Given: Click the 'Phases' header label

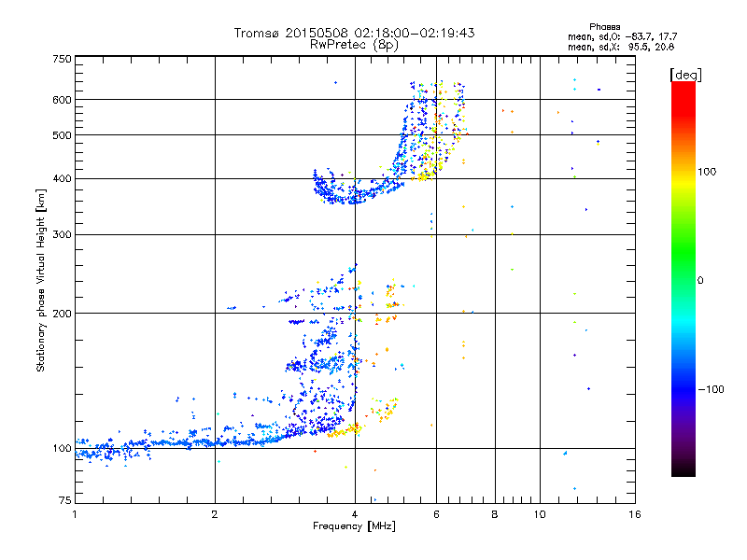Looking at the screenshot, I should point(604,27).
